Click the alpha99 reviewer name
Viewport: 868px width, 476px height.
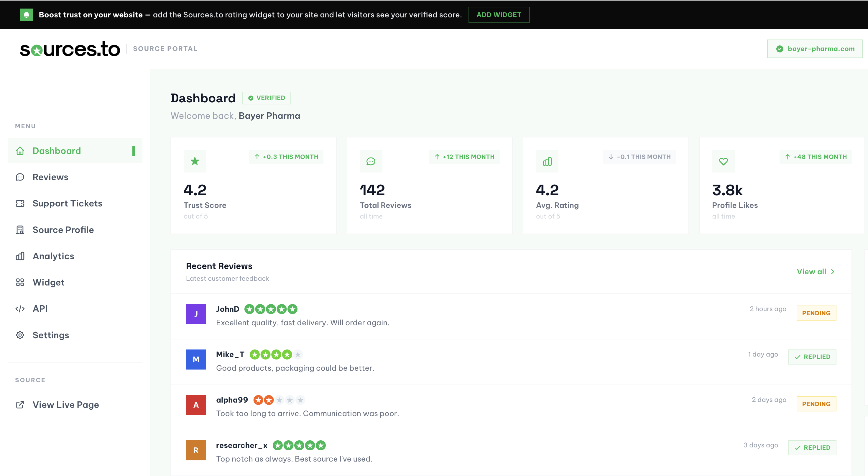point(232,400)
